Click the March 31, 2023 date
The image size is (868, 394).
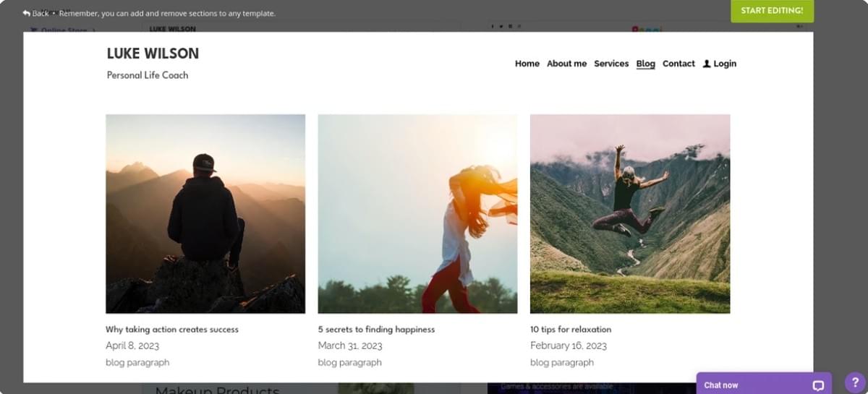click(x=350, y=346)
